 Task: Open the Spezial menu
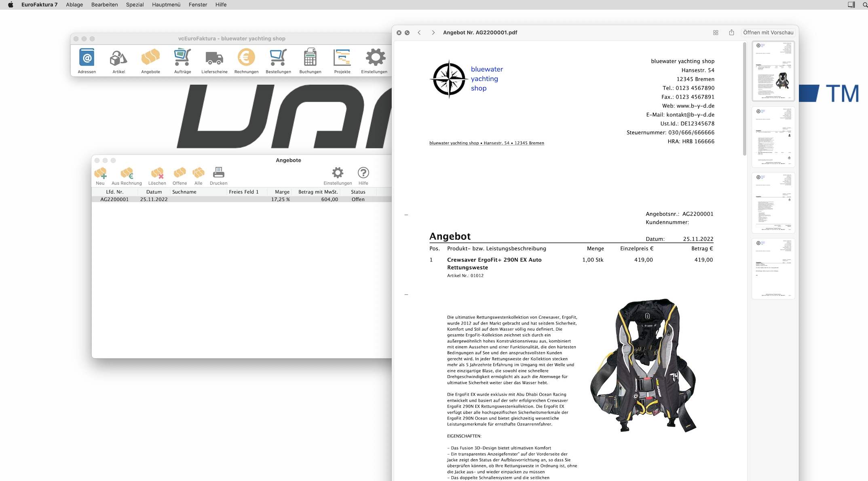135,5
